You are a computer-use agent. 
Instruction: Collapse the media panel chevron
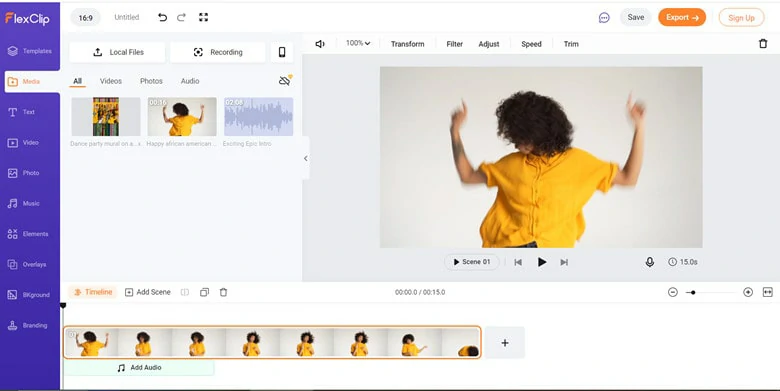305,158
